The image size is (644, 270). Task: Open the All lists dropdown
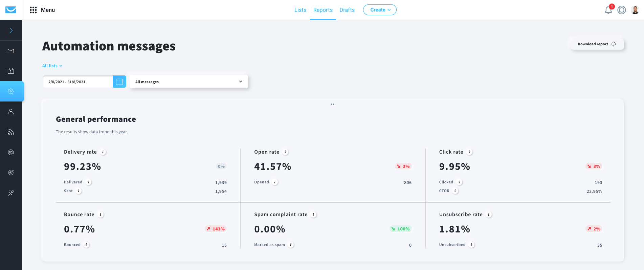click(52, 66)
